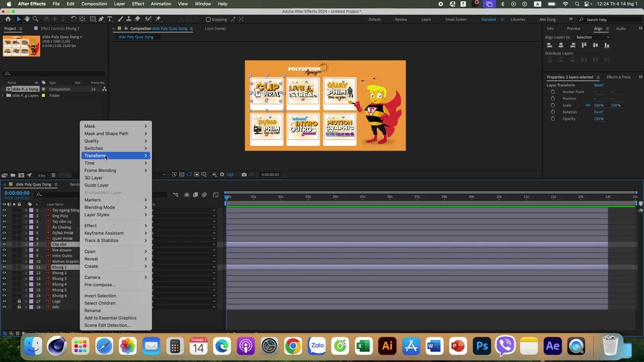This screenshot has width=644, height=362.
Task: Select the Pen tool
Action: (101, 19)
